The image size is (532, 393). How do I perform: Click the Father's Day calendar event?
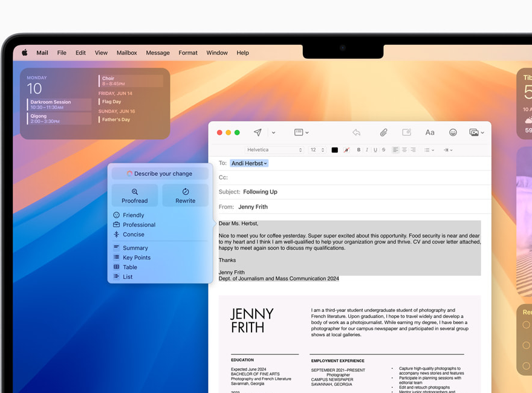(x=114, y=120)
